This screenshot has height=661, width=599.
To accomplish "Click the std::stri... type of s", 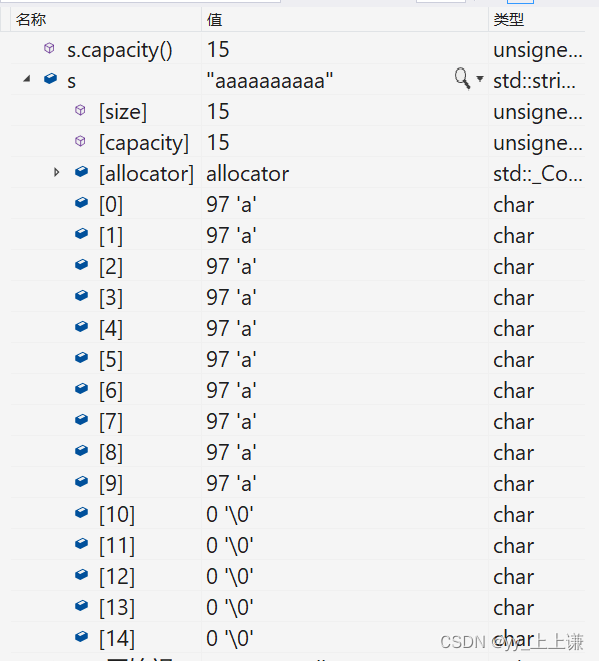I will [535, 81].
